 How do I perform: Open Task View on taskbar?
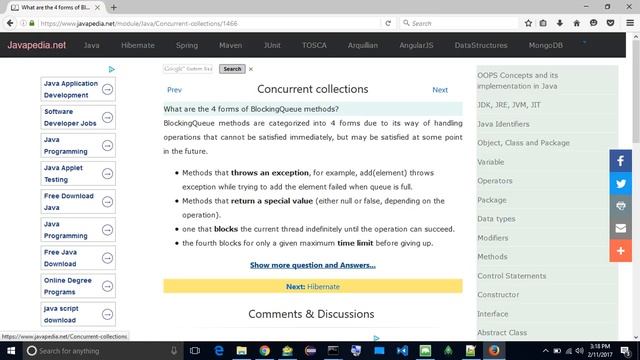coord(195,351)
